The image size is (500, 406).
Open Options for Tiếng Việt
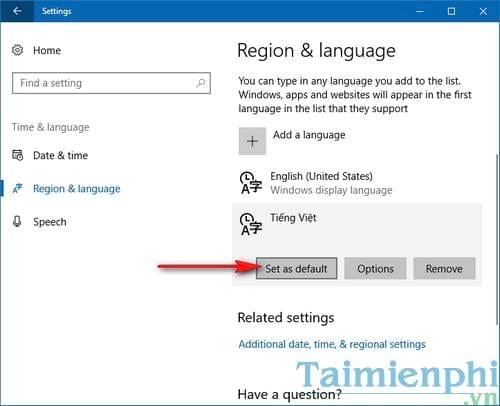pos(375,268)
